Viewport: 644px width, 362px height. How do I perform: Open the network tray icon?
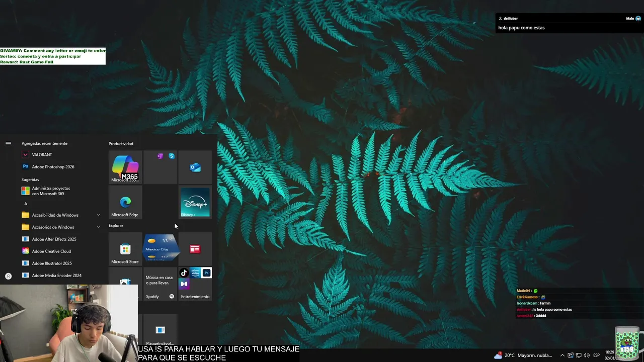[x=579, y=355]
